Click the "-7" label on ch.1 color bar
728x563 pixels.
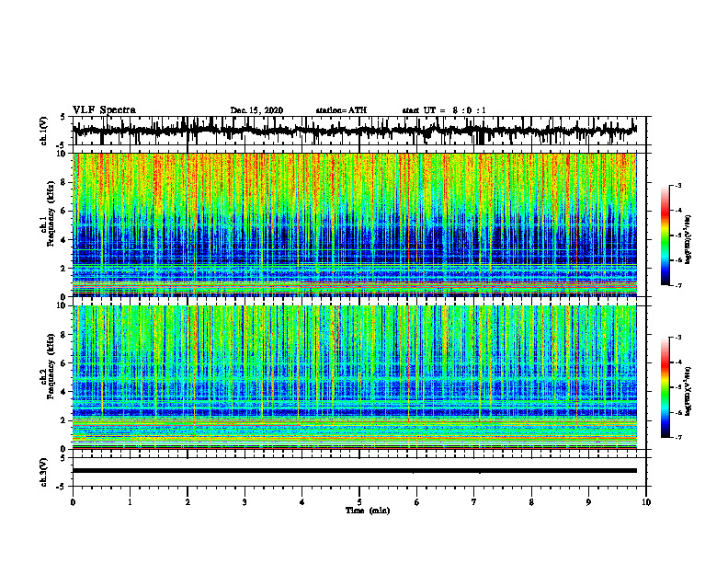click(x=678, y=285)
